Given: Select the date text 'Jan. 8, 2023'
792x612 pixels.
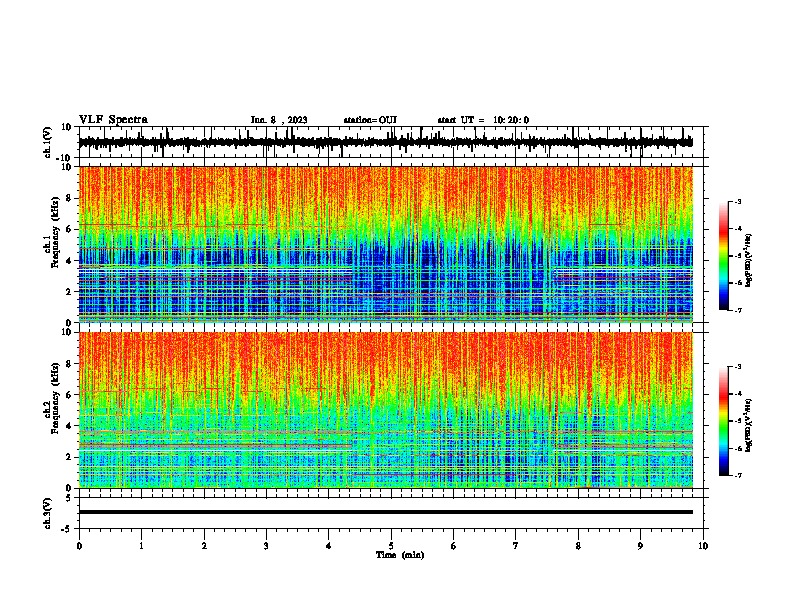Looking at the screenshot, I should coord(279,120).
